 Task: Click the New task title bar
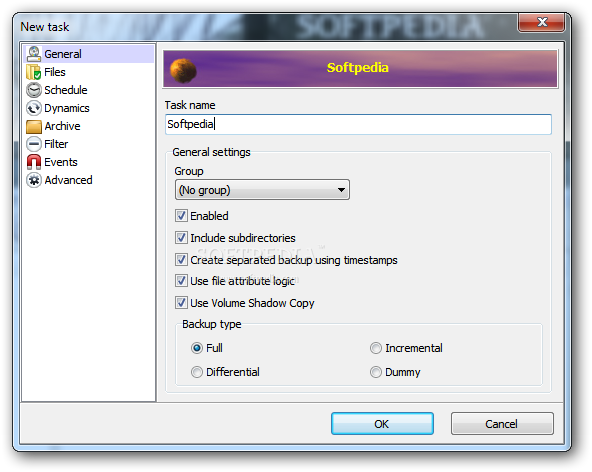(264, 26)
